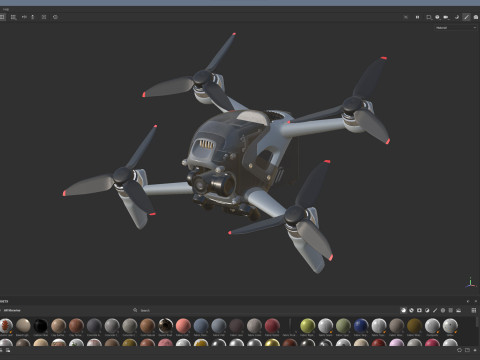Click the folder-like icon at assets bottom-right

click(467, 350)
